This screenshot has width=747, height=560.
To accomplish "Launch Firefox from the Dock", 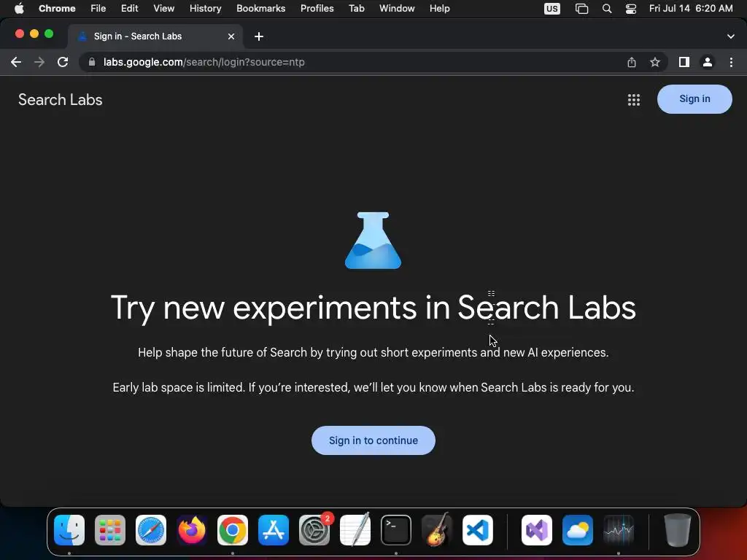I will pyautogui.click(x=192, y=530).
